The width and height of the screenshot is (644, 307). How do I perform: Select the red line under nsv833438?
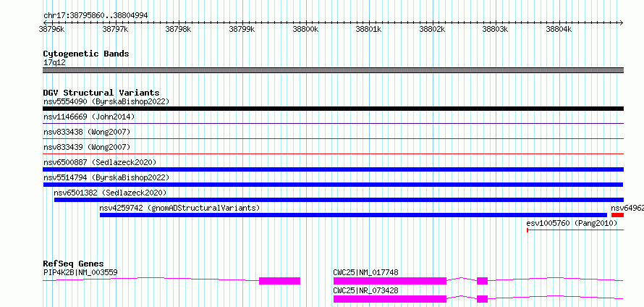point(333,138)
